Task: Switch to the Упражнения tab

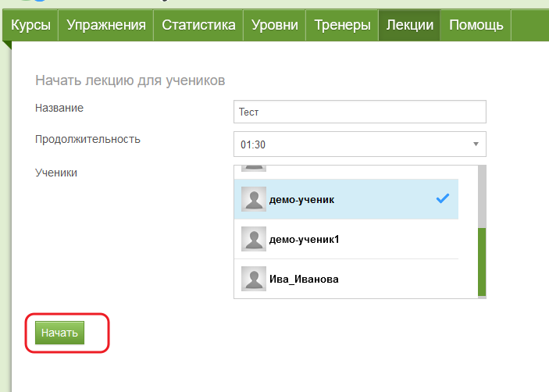Action: coord(106,25)
